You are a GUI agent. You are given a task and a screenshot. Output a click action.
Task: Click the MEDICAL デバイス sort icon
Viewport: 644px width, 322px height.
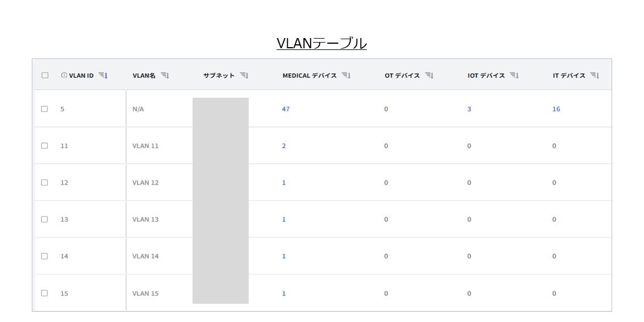tap(346, 76)
